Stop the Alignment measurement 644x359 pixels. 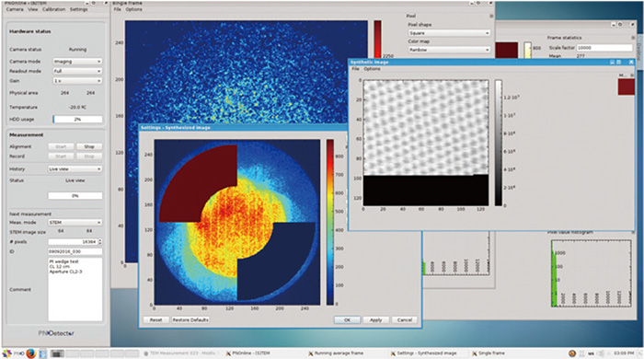pyautogui.click(x=89, y=146)
